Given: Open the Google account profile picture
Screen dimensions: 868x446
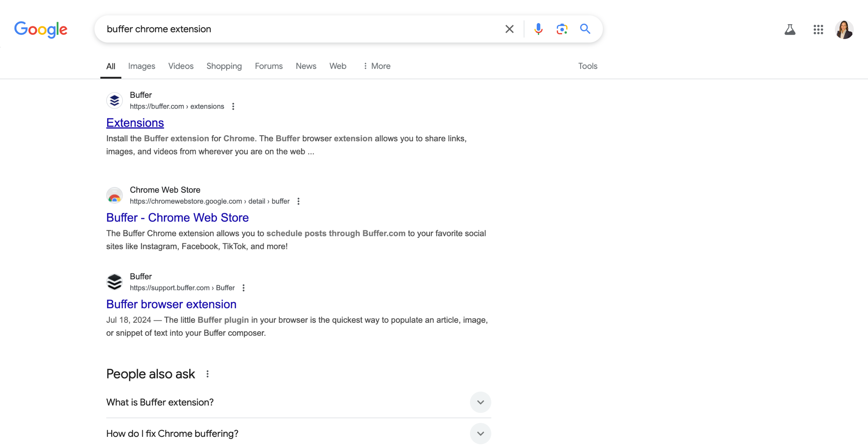Looking at the screenshot, I should [x=844, y=30].
